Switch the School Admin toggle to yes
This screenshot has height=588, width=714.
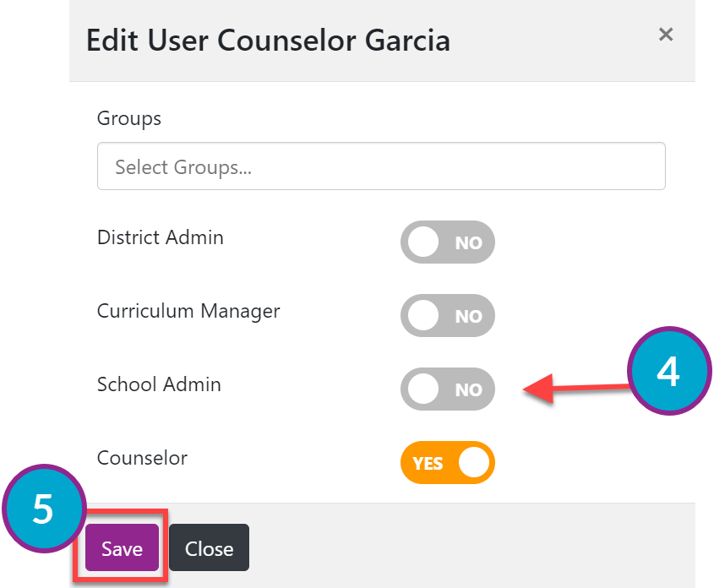click(448, 389)
